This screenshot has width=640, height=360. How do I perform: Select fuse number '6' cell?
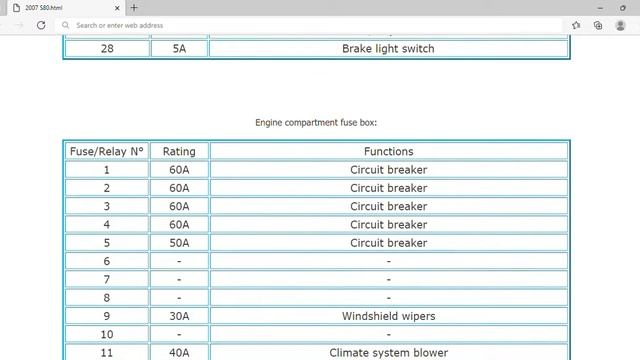click(x=107, y=261)
